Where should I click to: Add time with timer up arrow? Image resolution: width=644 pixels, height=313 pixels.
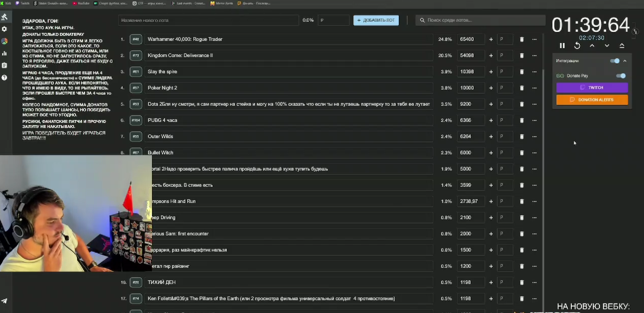592,46
